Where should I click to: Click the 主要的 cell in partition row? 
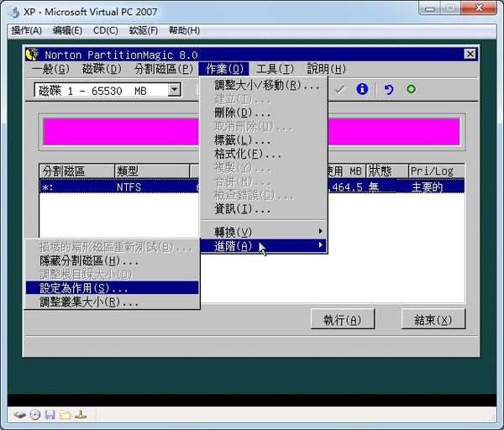point(427,187)
